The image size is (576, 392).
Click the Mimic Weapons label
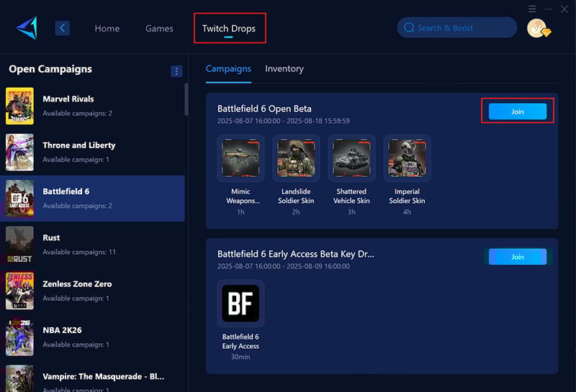coord(243,196)
